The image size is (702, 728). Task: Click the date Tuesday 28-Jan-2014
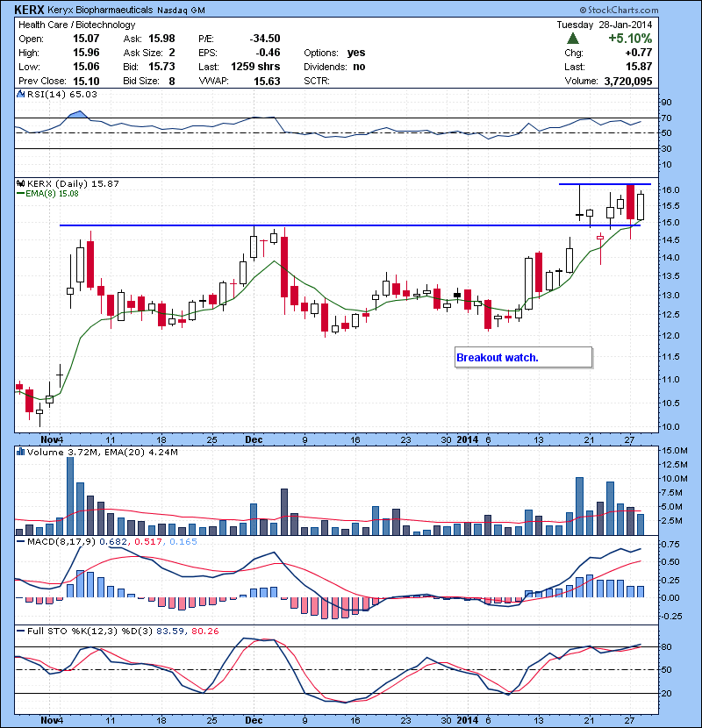point(605,25)
